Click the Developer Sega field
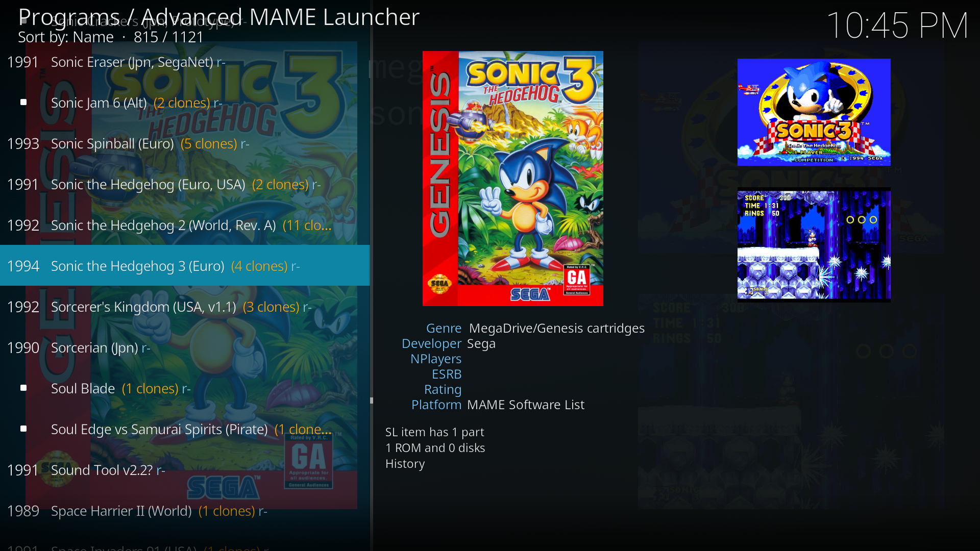Viewport: 980px width, 551px height. [481, 343]
